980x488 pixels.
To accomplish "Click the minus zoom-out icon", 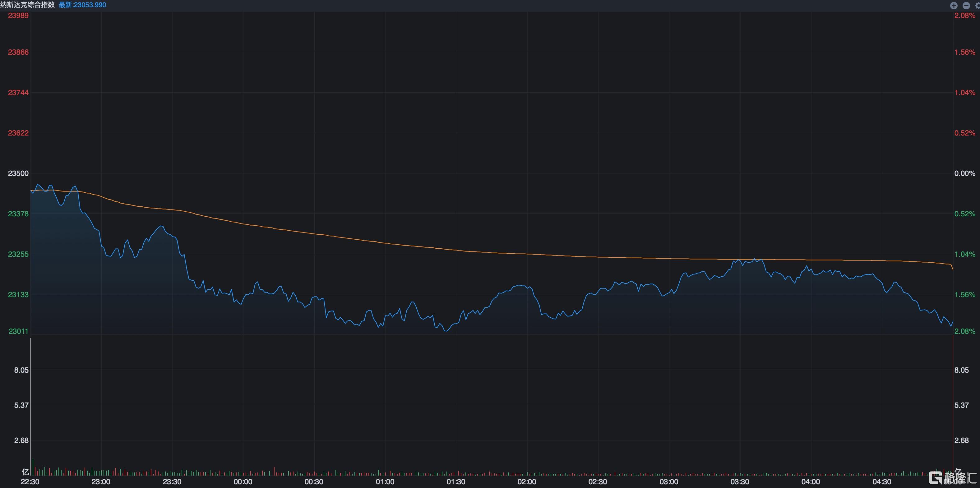I will (x=966, y=5).
